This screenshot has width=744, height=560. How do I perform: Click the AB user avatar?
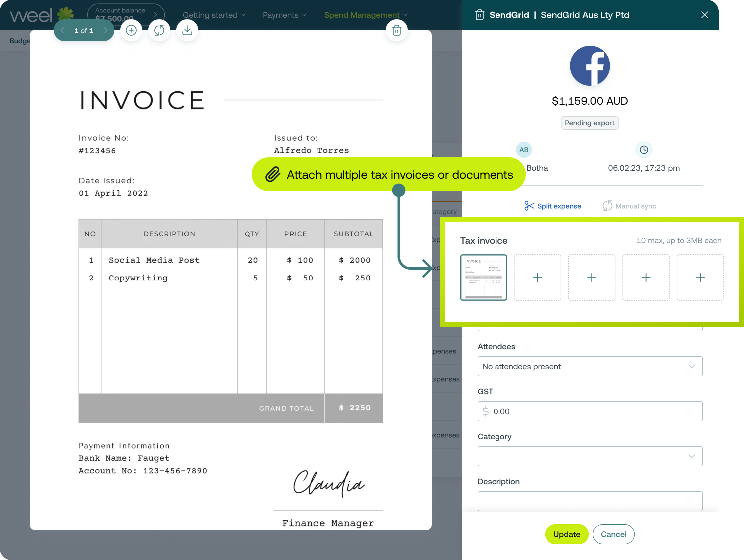524,150
